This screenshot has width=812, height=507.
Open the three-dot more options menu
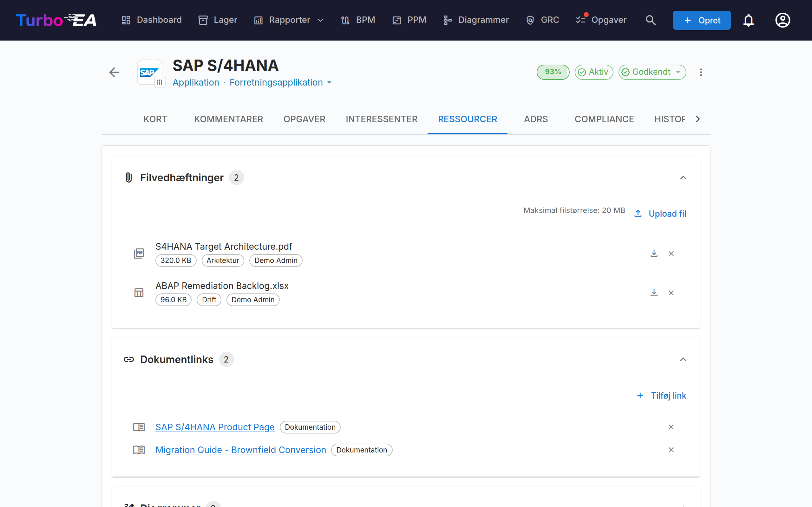701,72
